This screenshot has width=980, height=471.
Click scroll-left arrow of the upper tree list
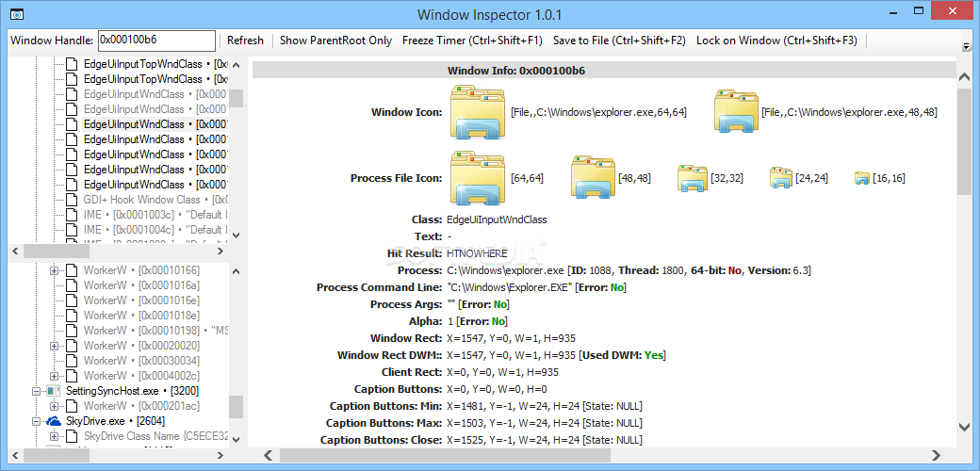coord(15,251)
